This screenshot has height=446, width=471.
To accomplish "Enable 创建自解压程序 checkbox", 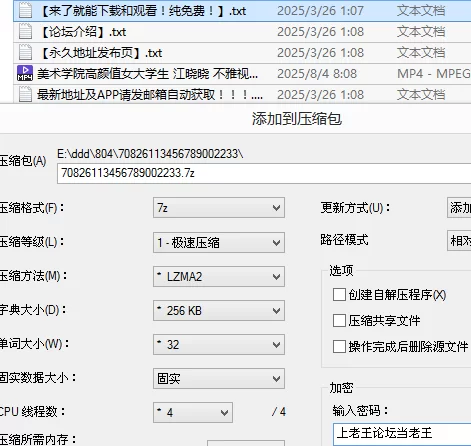I will [339, 295].
